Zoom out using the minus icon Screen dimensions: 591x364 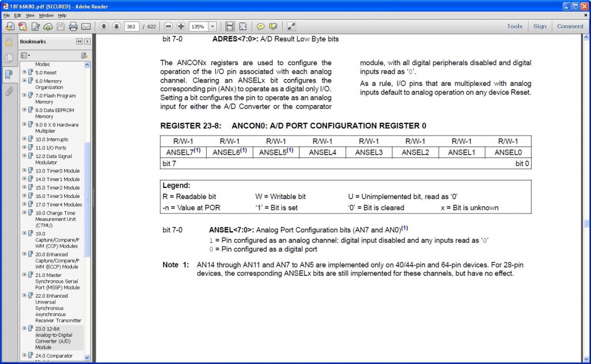168,27
